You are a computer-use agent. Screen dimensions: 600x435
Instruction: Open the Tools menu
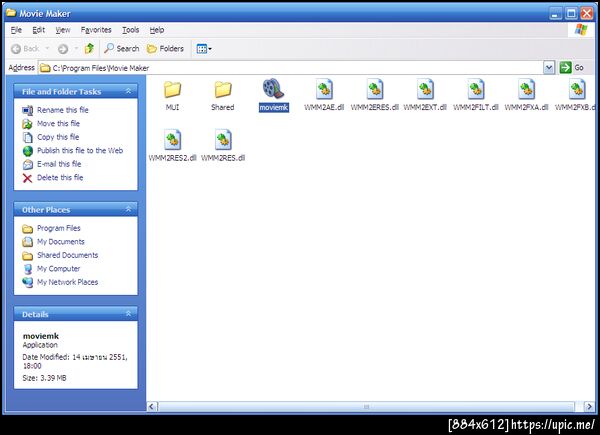coord(130,30)
